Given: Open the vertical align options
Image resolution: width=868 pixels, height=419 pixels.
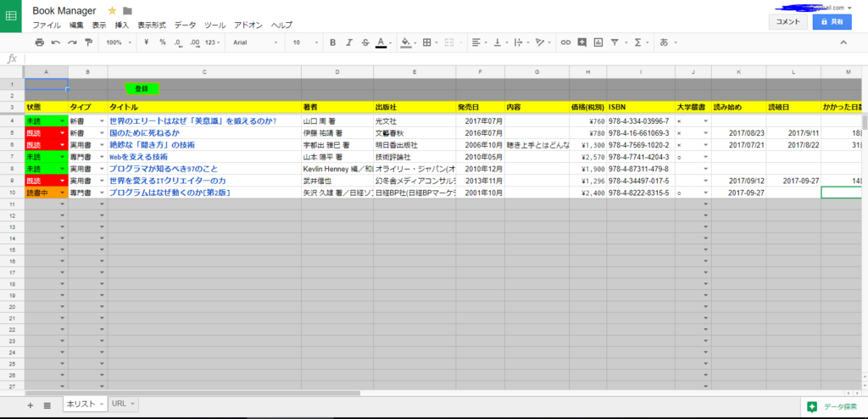Looking at the screenshot, I should pos(500,42).
